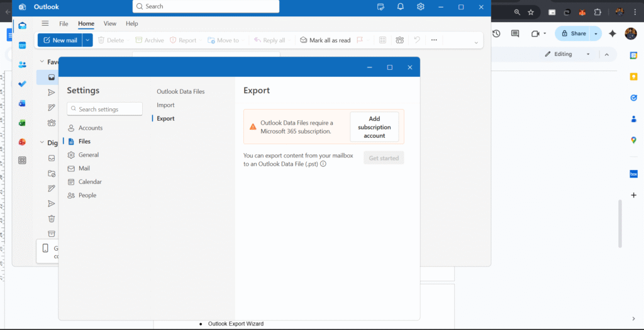The height and width of the screenshot is (330, 644).
Task: Collapse the Favorites folder group
Action: click(x=42, y=62)
